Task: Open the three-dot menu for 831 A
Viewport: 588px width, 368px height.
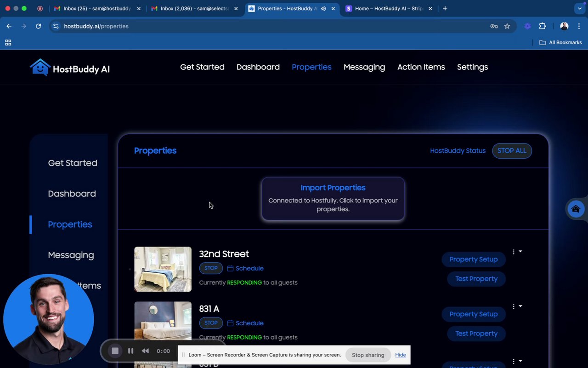Action: point(514,306)
